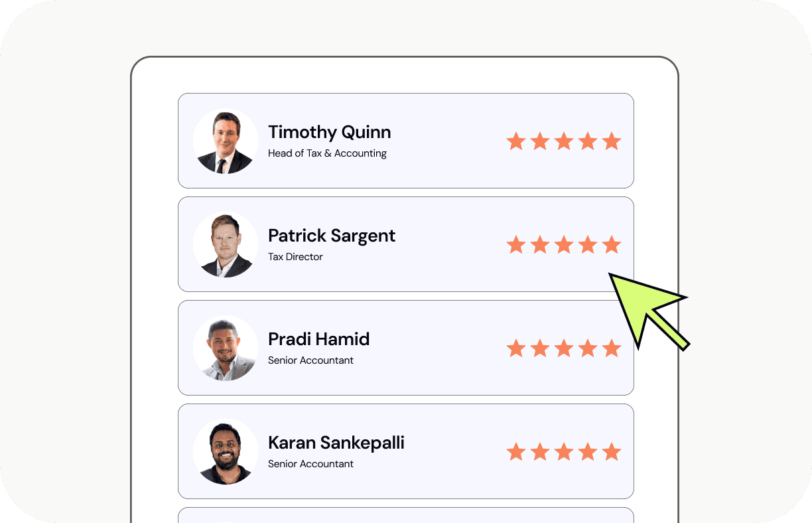This screenshot has height=523, width=812.
Task: Select third star on Patrick Sargent's rating
Action: 564,245
